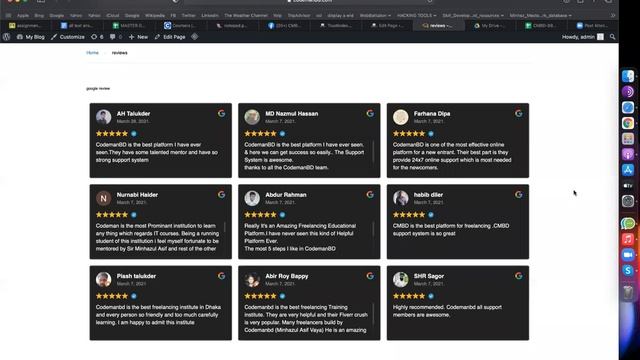Open the Twitter bookmark
Image resolution: width=640 pixels, height=360 pixels.
click(188, 16)
